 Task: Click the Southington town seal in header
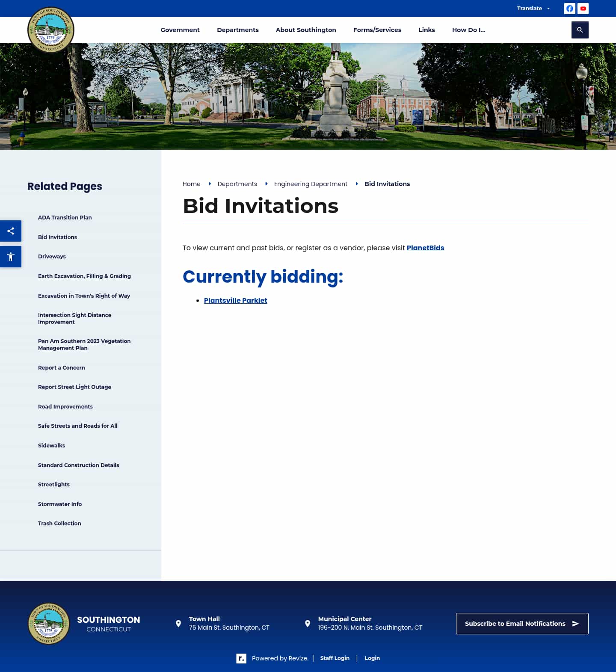coord(51,30)
